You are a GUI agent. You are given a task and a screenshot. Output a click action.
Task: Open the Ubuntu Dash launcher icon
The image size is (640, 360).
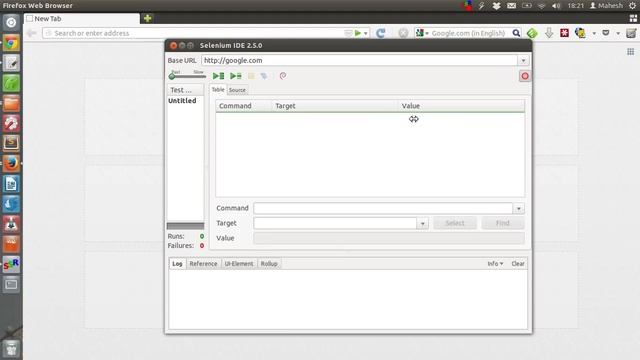pyautogui.click(x=11, y=22)
